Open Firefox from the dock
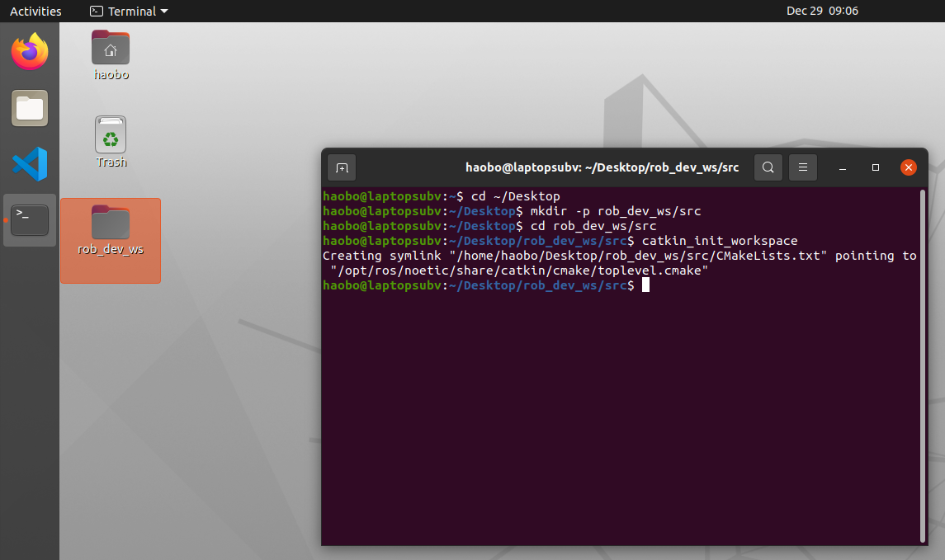 tap(30, 52)
